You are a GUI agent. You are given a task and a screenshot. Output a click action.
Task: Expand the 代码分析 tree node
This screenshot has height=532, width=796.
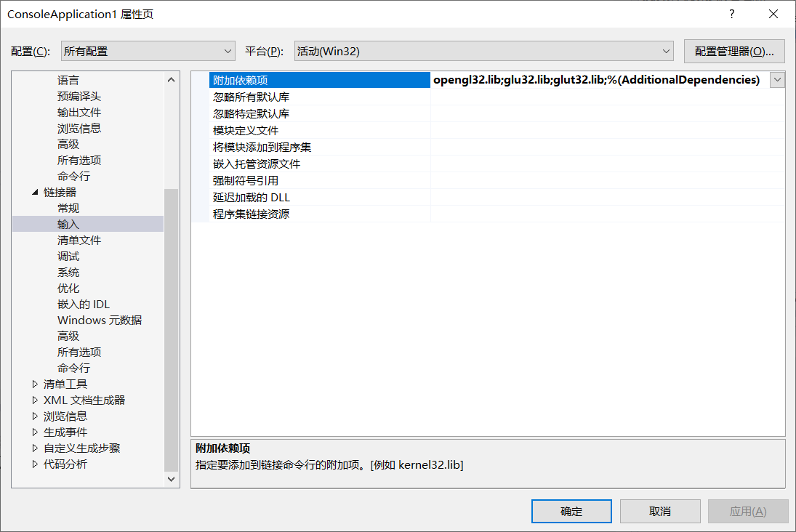[35, 464]
